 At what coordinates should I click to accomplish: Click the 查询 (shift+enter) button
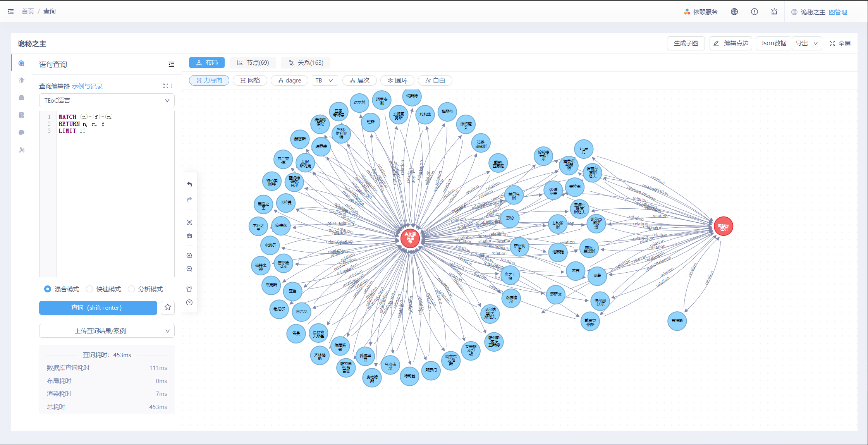point(98,308)
